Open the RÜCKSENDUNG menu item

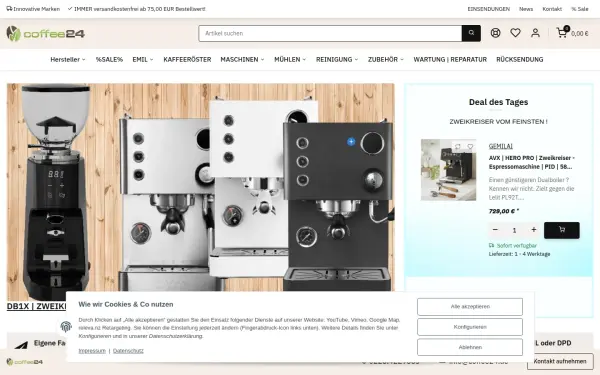click(x=520, y=59)
